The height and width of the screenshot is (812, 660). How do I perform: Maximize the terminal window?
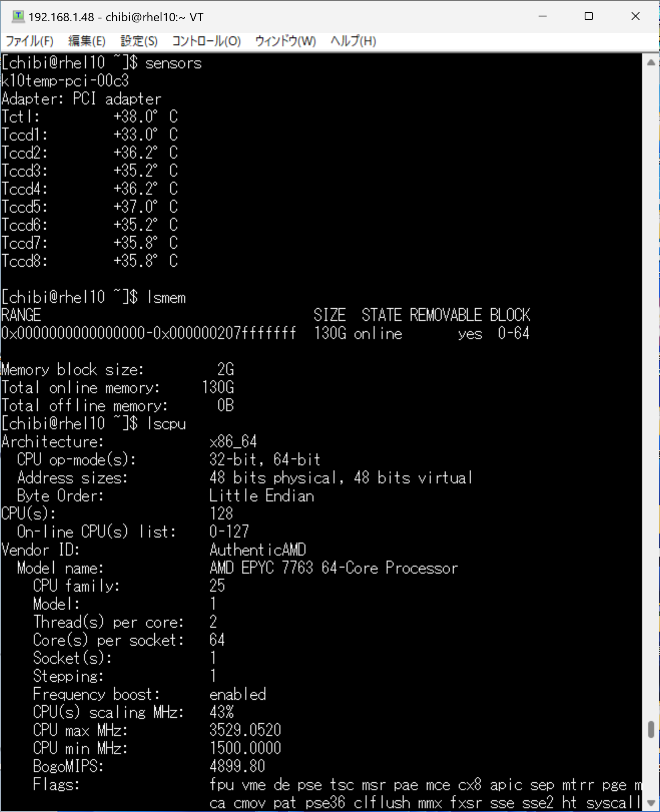(x=589, y=16)
